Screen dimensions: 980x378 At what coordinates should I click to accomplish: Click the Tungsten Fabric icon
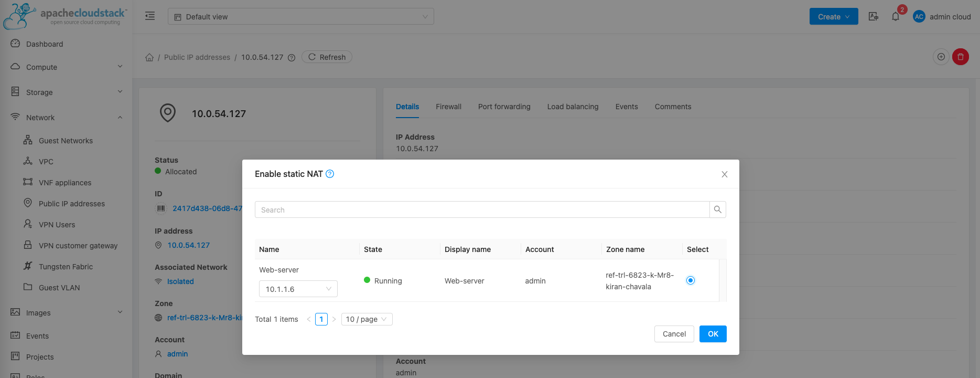(x=28, y=266)
